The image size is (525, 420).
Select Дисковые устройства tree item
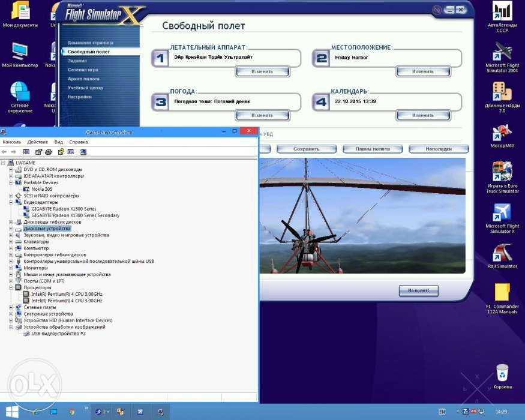pos(47,229)
